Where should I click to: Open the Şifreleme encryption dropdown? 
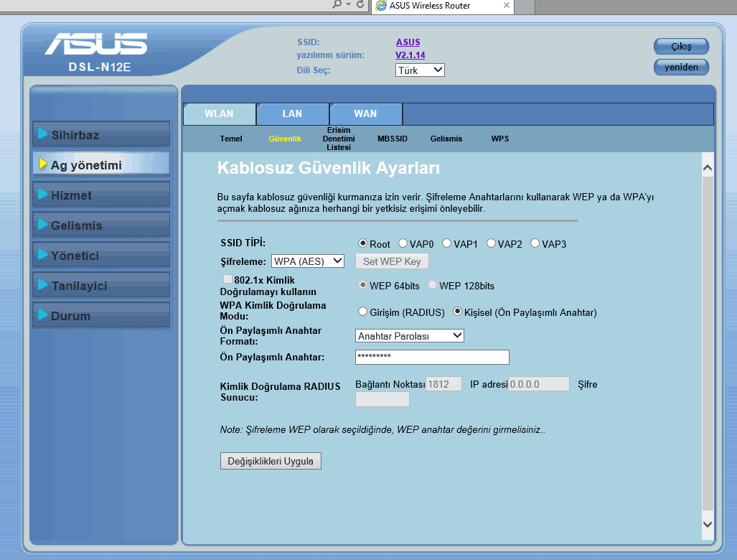pyautogui.click(x=308, y=261)
